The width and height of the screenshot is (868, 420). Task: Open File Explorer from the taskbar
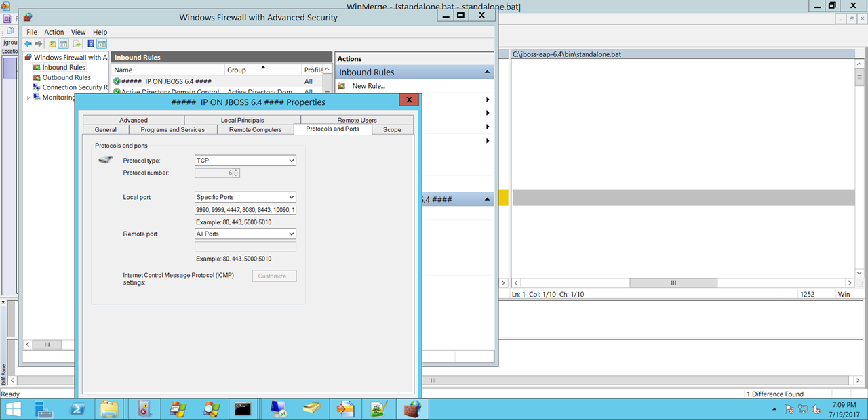tap(110, 409)
